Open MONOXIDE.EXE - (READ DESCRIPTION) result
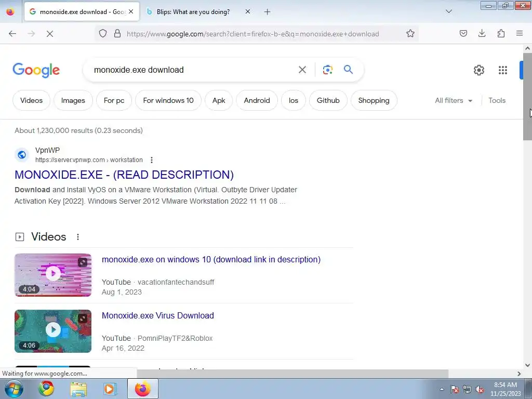Image resolution: width=532 pixels, height=399 pixels. pyautogui.click(x=124, y=175)
